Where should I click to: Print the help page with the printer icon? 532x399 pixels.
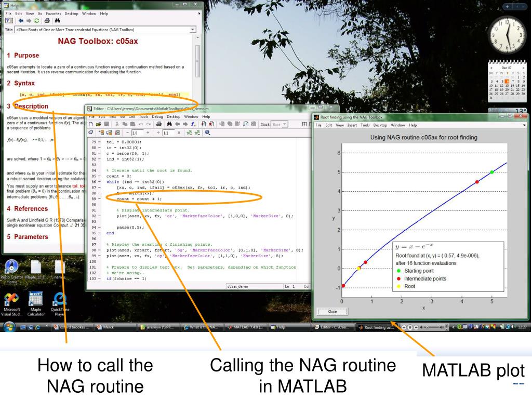pos(47,21)
